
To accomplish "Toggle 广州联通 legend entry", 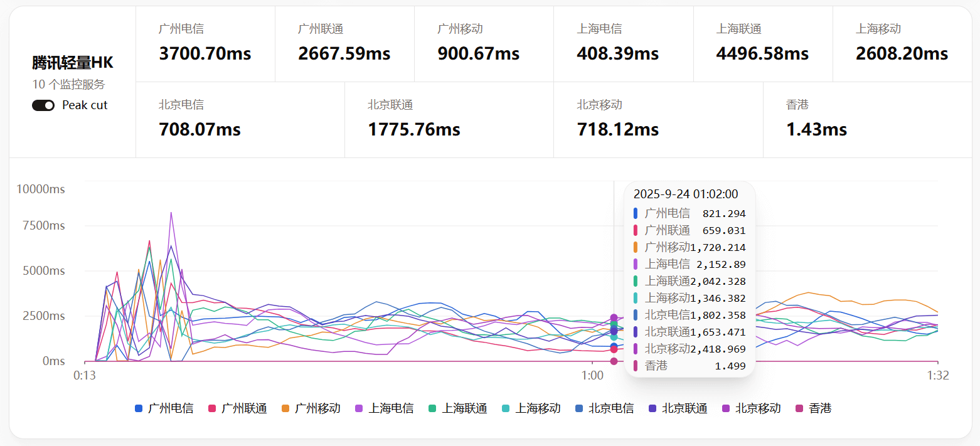I will coord(238,408).
